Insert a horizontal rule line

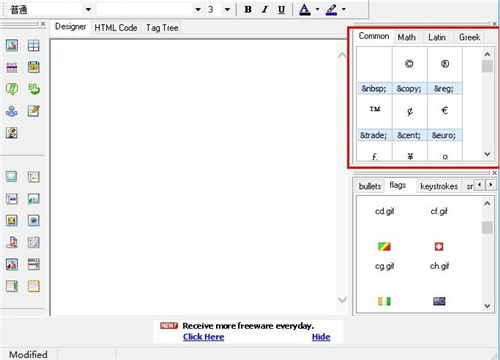(12, 67)
